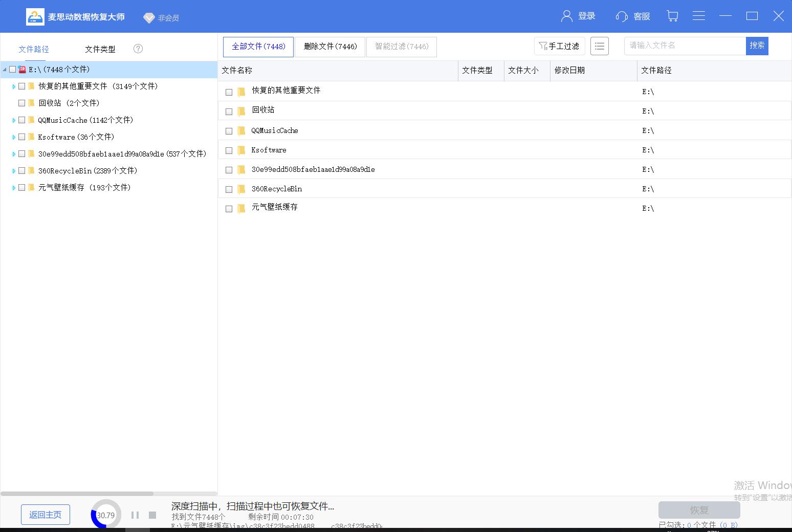
Task: Open the hamburger menu icon
Action: [x=698, y=16]
